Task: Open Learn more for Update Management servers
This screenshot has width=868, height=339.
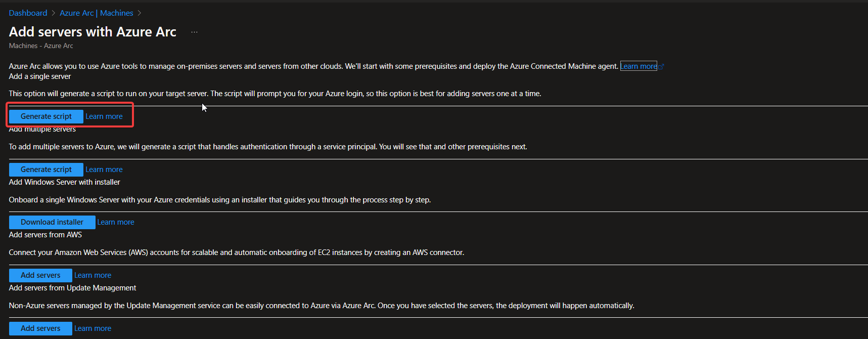Action: 93,328
